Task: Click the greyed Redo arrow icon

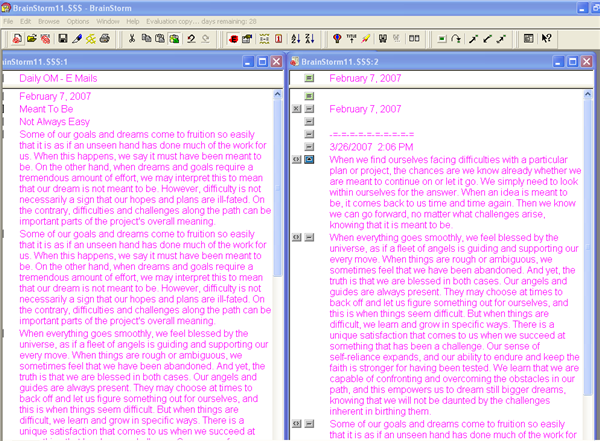Action: pos(205,39)
